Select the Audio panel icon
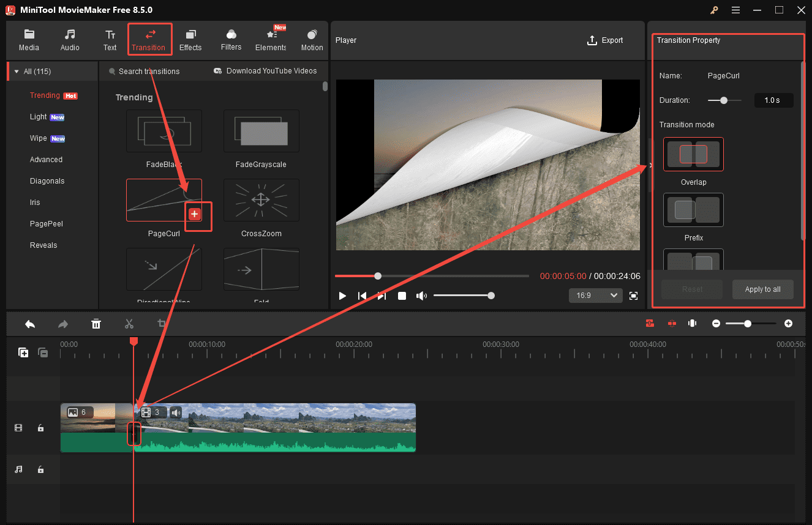 coord(69,39)
